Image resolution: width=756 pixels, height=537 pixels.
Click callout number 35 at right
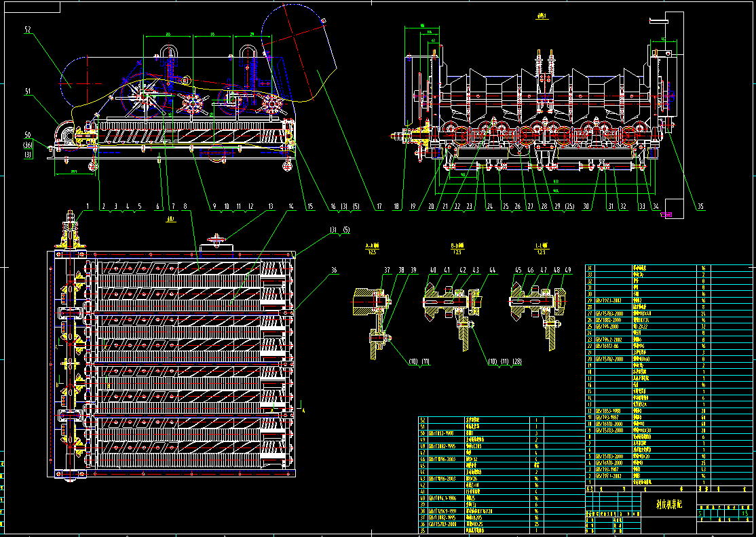click(701, 206)
